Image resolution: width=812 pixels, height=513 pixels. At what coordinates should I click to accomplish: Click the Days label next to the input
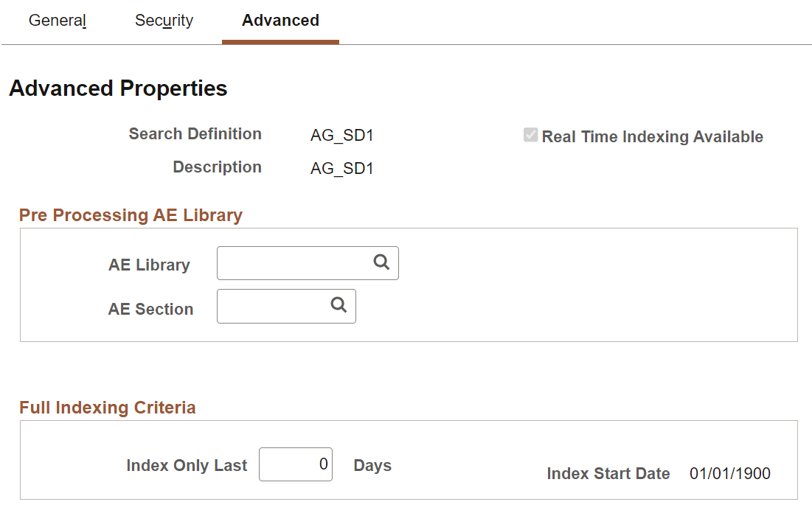coord(372,465)
